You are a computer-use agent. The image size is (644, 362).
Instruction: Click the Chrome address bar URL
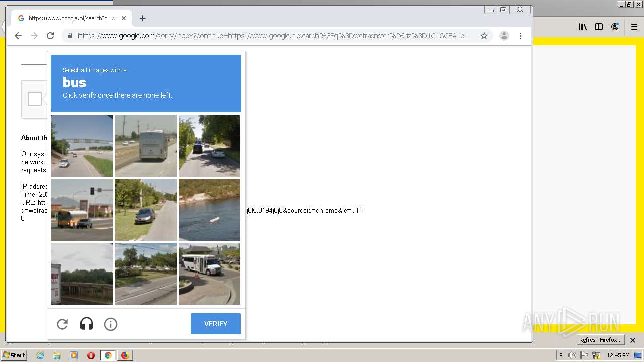point(274,36)
